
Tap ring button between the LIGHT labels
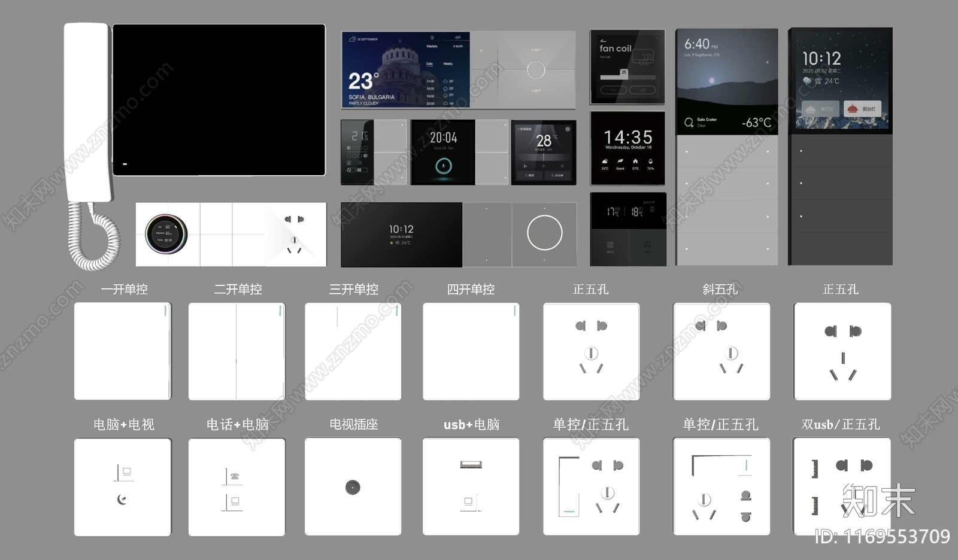(x=536, y=70)
